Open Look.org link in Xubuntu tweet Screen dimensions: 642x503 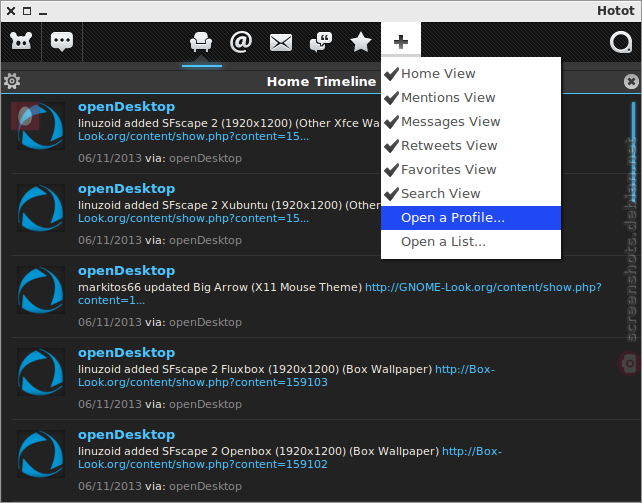click(193, 218)
